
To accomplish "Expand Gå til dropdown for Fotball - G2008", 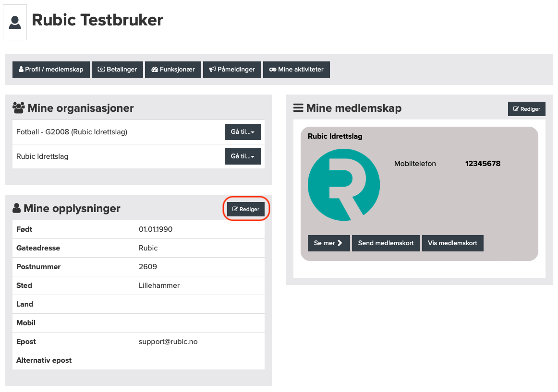I will pyautogui.click(x=243, y=132).
